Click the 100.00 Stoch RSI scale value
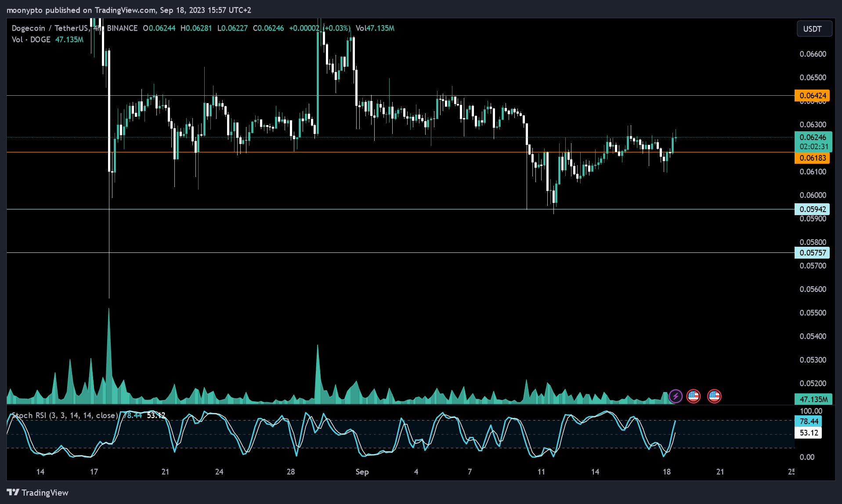Image resolution: width=842 pixels, height=504 pixels. pyautogui.click(x=811, y=411)
